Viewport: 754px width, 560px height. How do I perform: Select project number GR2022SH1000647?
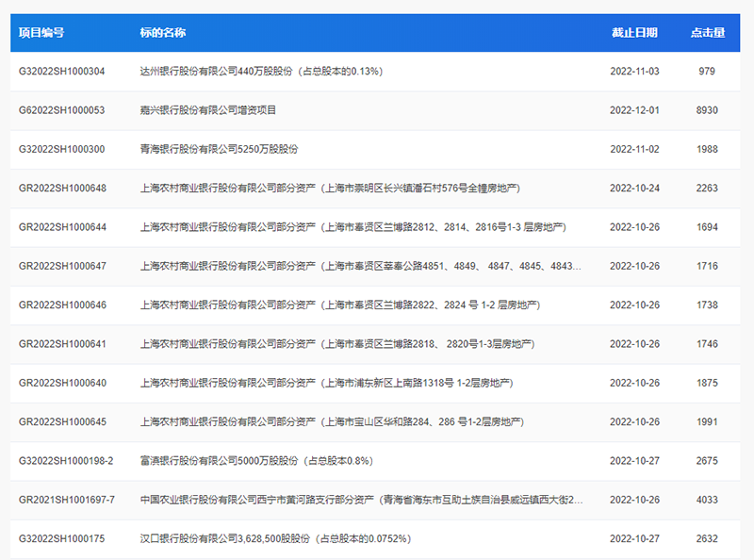pos(62,266)
